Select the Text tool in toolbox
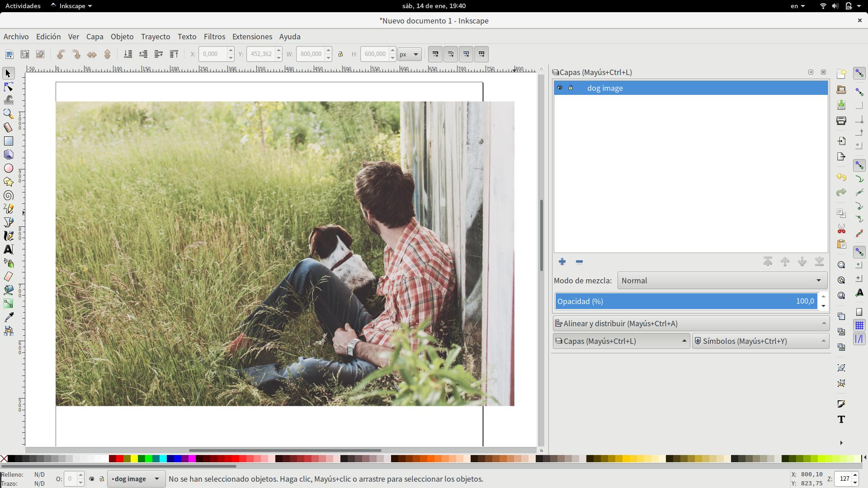The width and height of the screenshot is (868, 488). point(8,249)
